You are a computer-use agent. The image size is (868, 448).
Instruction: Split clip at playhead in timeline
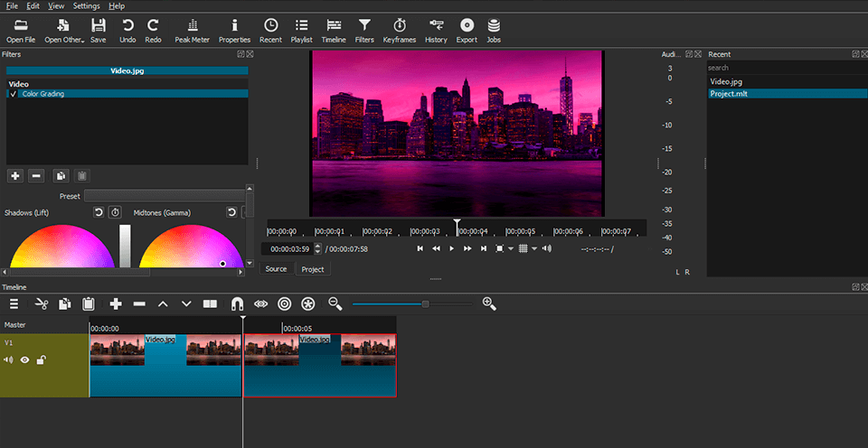210,304
